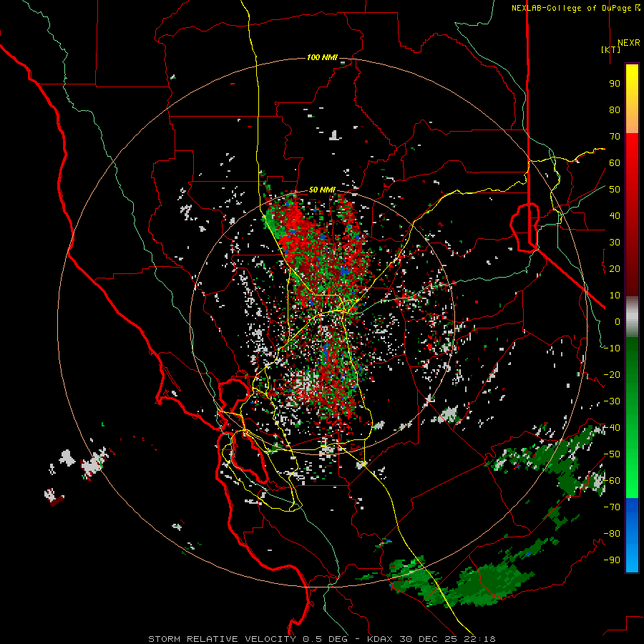The image size is (644, 644).
Task: Click the NEXLAB-College of DuPage watermark text
Action: click(x=576, y=8)
